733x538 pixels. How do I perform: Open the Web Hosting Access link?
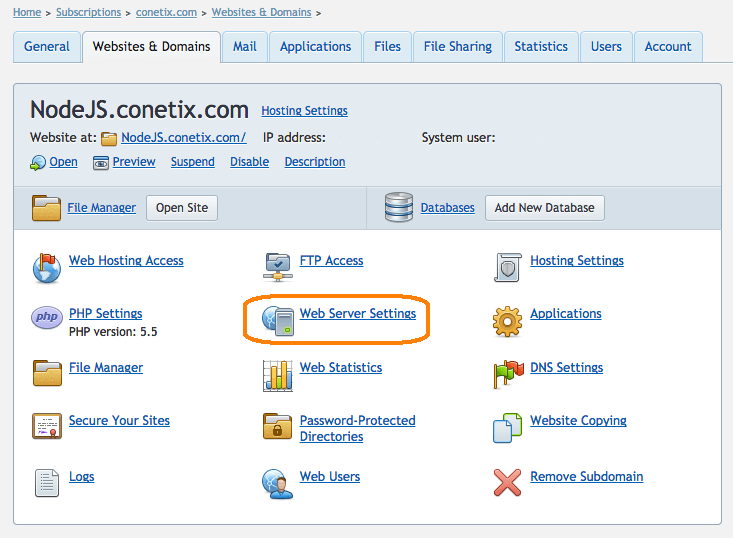click(x=126, y=260)
